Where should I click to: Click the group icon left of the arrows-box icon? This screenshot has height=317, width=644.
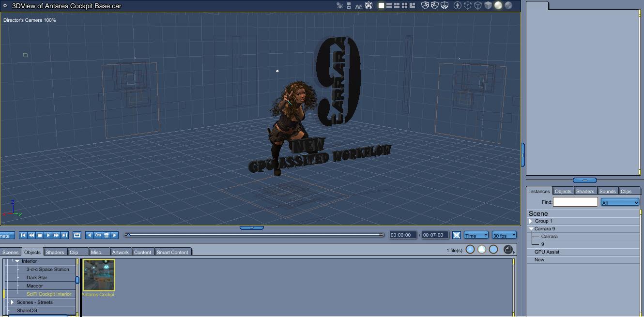pyautogui.click(x=359, y=6)
